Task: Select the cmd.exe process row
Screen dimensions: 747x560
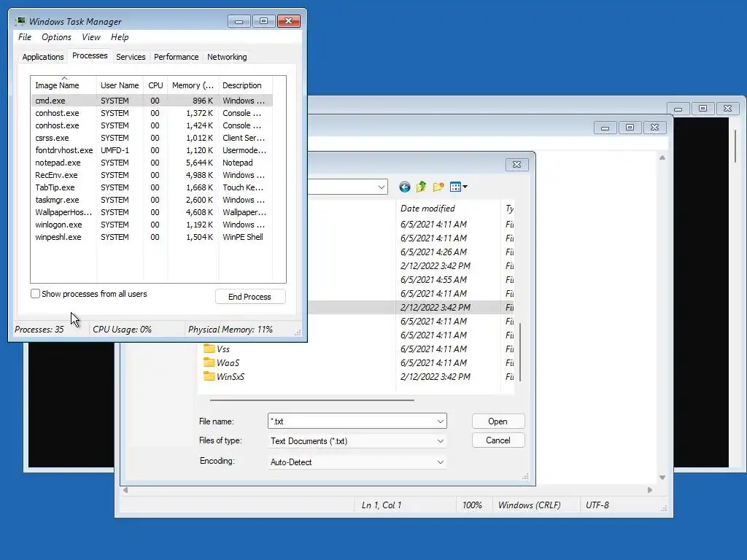Action: coord(152,101)
